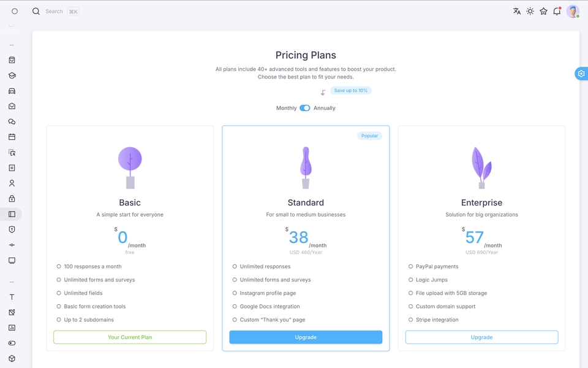Click the Standard plan Upgrade button
This screenshot has height=368, width=588.
pos(306,337)
